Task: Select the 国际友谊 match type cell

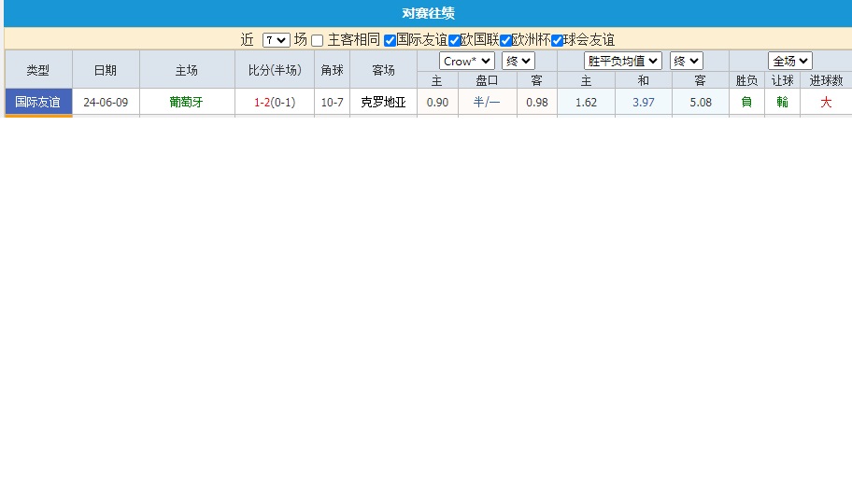Action: (x=38, y=102)
